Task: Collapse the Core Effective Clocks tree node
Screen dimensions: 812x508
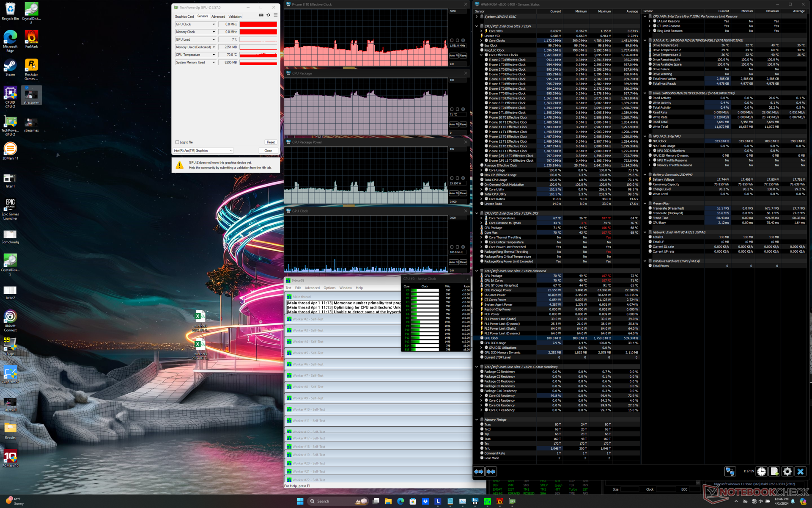Action: (x=481, y=55)
